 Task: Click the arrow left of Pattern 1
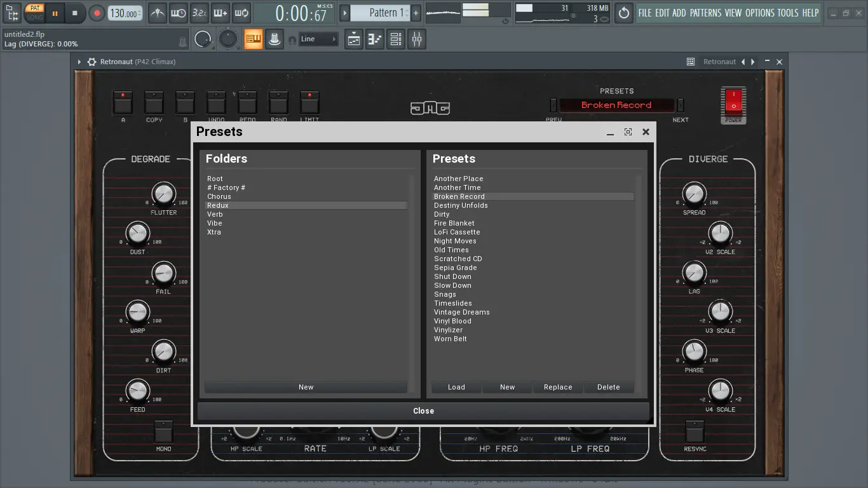(x=344, y=13)
